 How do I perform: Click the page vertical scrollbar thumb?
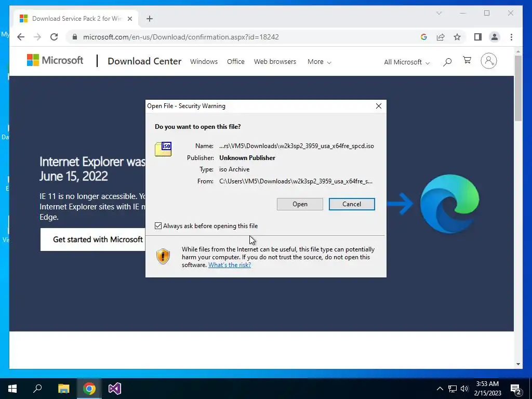(518, 88)
